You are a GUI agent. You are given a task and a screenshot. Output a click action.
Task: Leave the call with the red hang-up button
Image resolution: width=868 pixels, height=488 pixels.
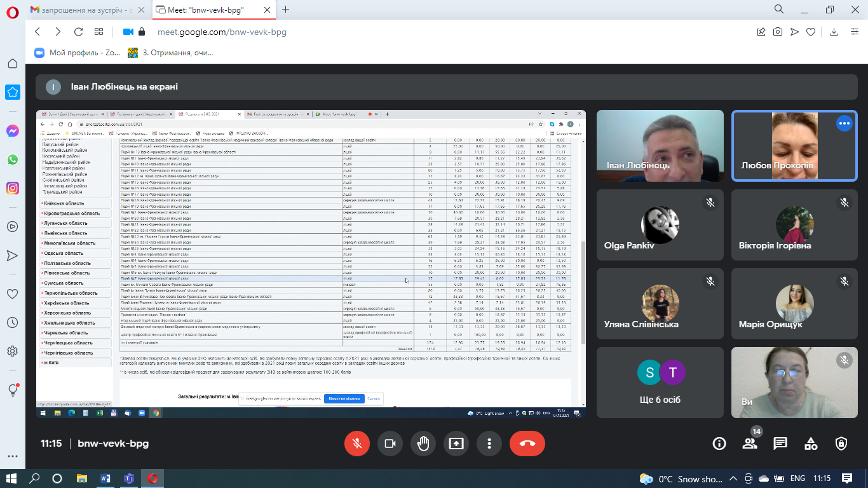pyautogui.click(x=527, y=444)
